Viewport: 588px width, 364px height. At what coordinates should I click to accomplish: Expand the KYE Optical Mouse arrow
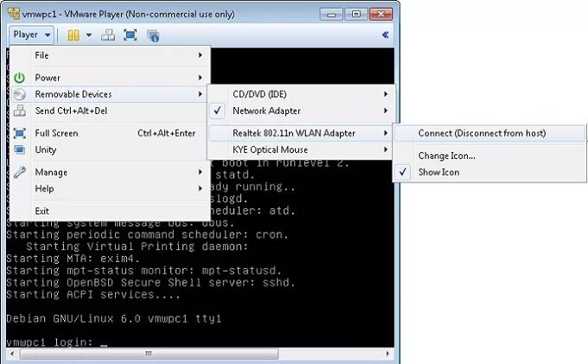pyautogui.click(x=386, y=150)
